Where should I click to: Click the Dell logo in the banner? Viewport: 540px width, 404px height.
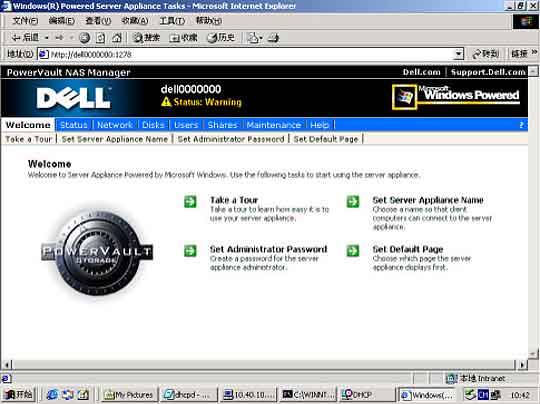74,98
